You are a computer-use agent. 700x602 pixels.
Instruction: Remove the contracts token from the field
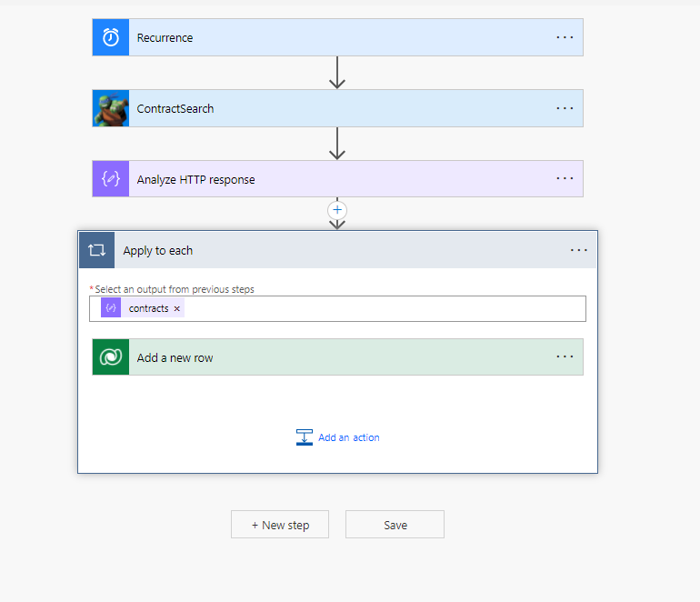point(176,308)
